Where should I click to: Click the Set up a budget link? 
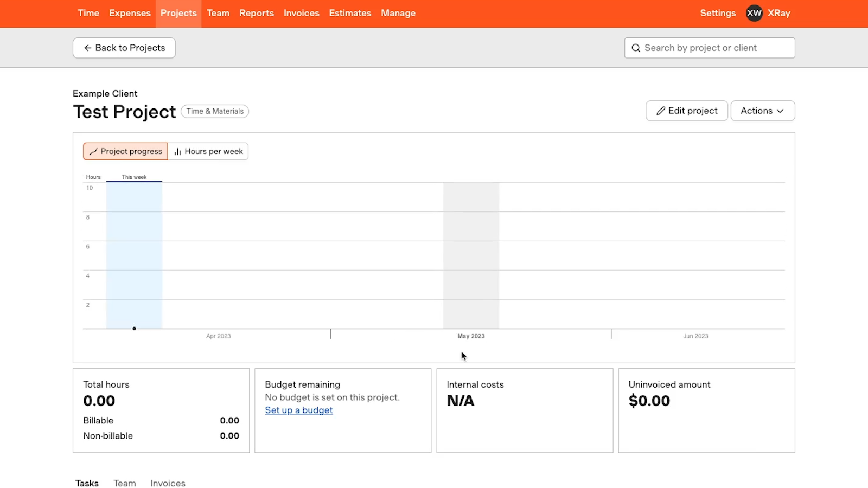(x=299, y=410)
